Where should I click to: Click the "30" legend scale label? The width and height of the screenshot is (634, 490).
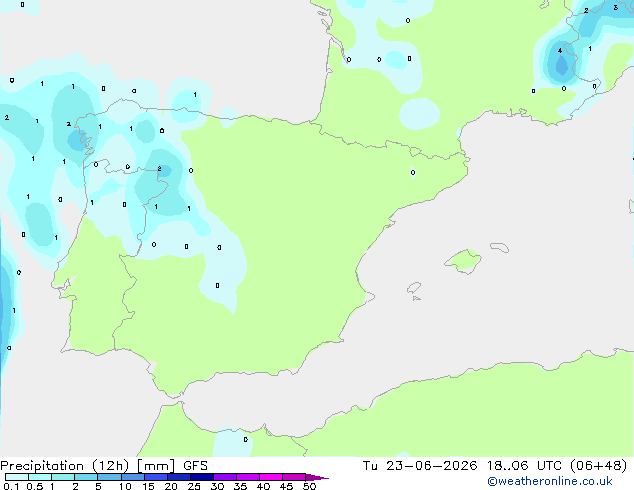point(217,486)
